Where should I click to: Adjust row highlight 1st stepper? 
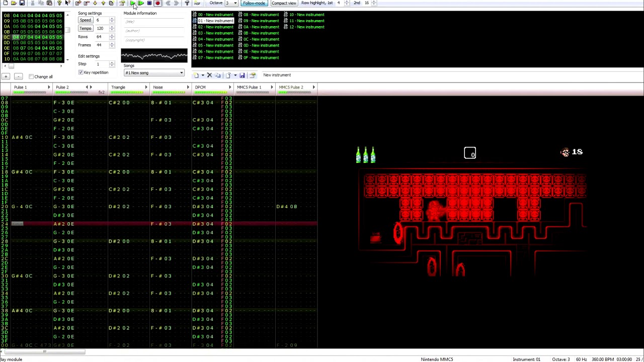pos(347,3)
